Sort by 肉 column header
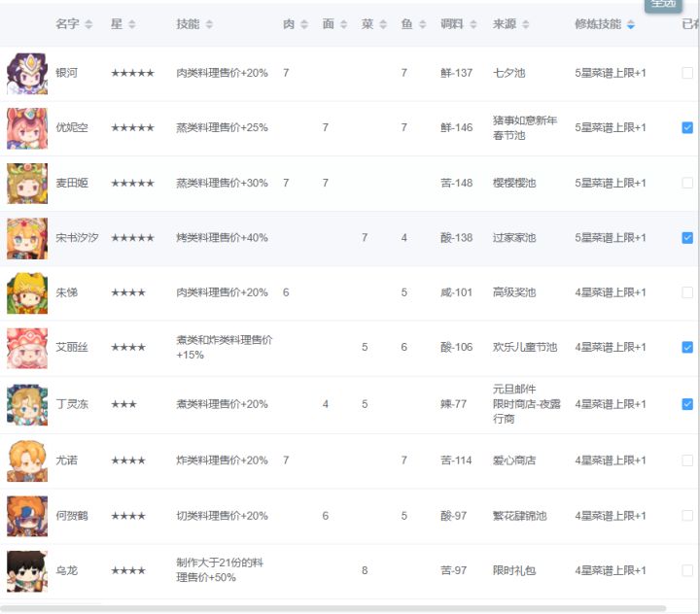The image size is (700, 614). click(x=296, y=24)
